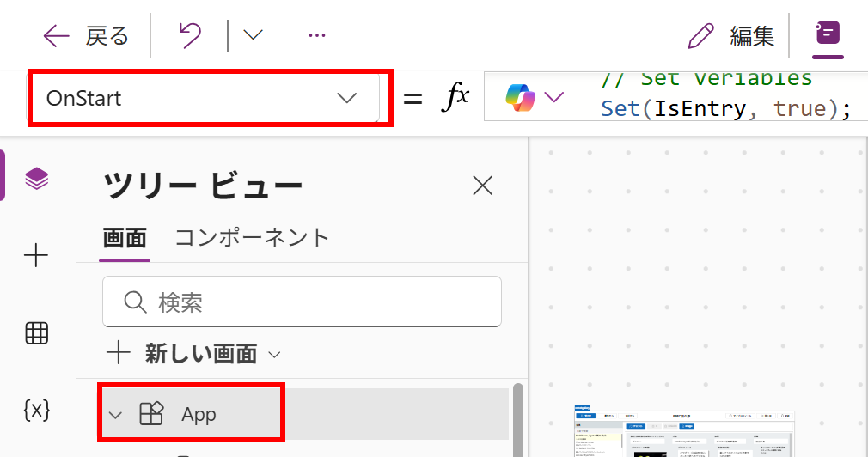Switch to the コンポーネント tab
868x457 pixels.
click(x=252, y=237)
